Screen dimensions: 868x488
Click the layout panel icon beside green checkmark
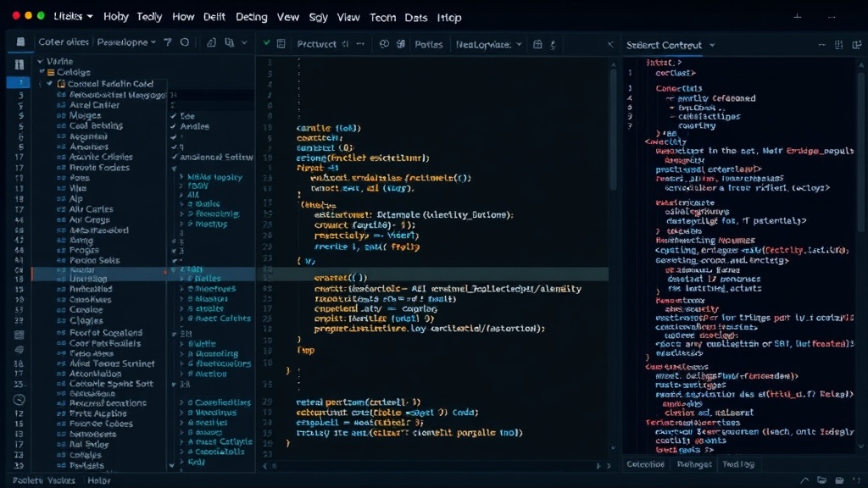point(281,43)
